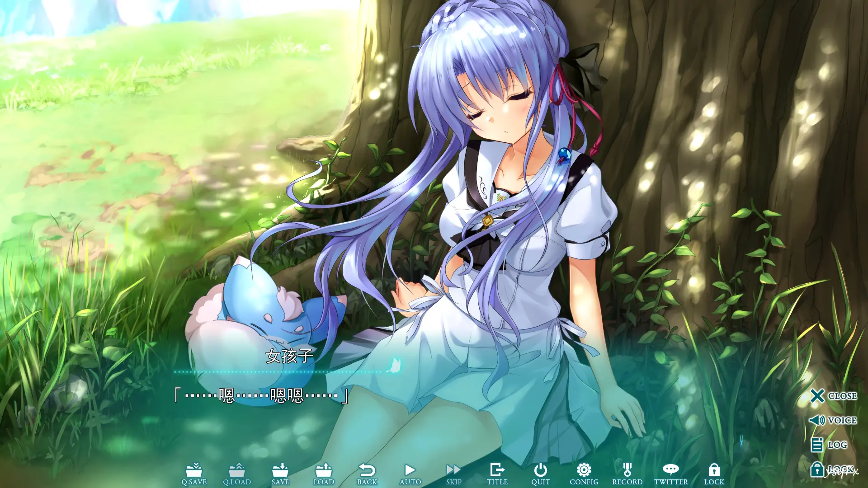Viewport: 868px width, 488px height.
Task: Start AUTO play mode
Action: click(410, 474)
